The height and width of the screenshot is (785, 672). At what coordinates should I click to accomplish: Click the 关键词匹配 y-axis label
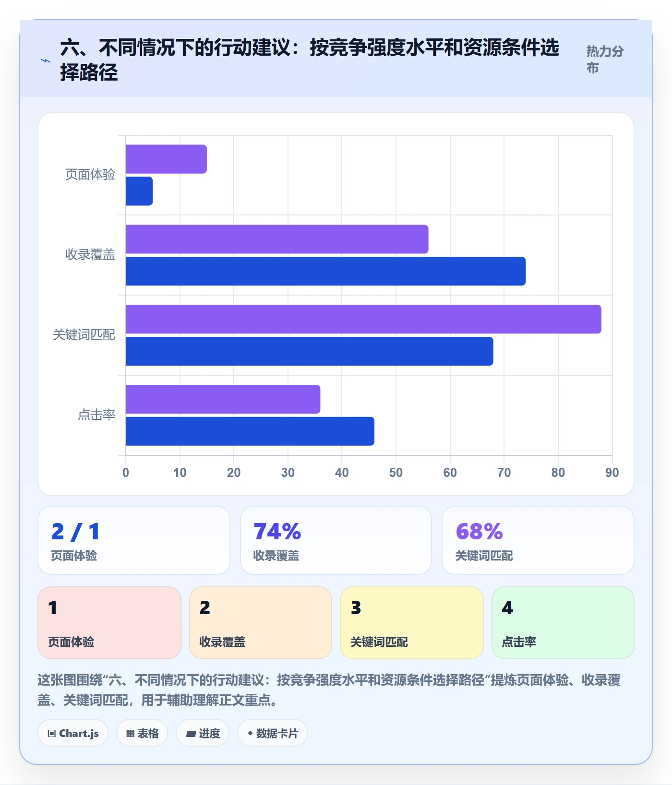[84, 335]
